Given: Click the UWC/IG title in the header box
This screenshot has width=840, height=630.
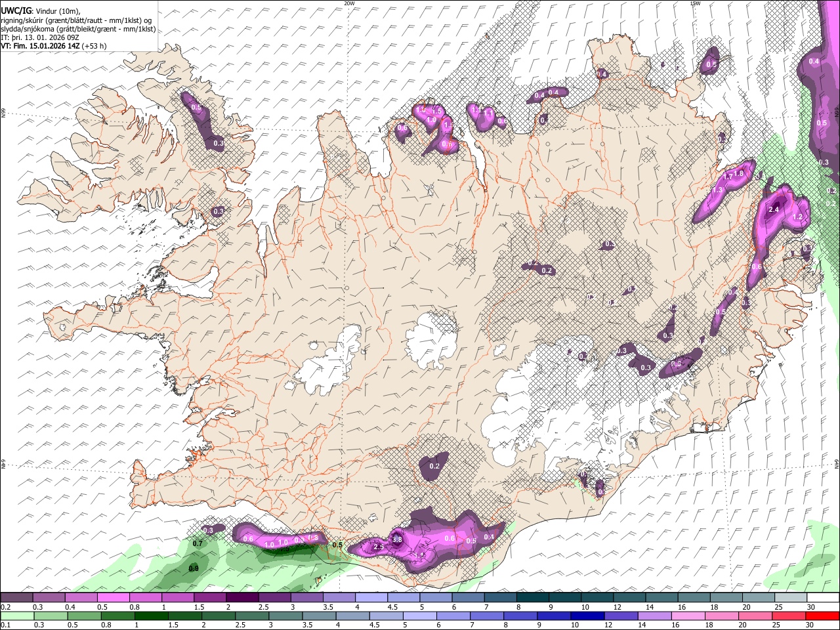Looking at the screenshot, I should pos(15,10).
